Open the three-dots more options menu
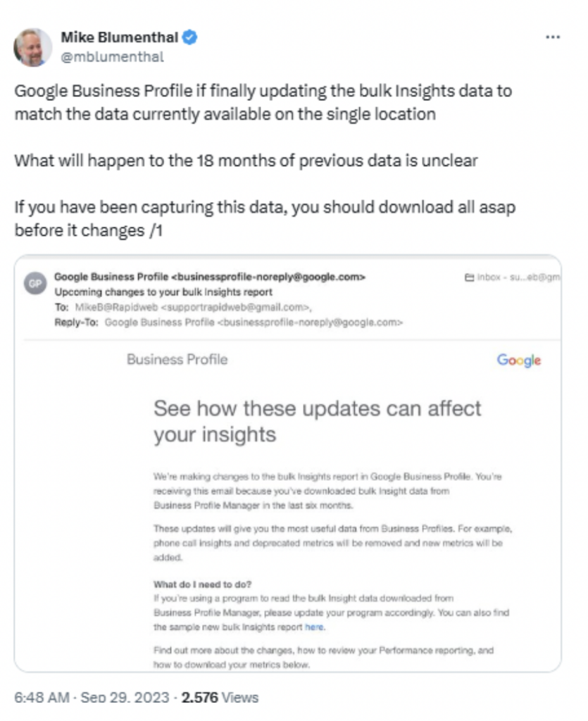The image size is (588, 721). point(553,37)
